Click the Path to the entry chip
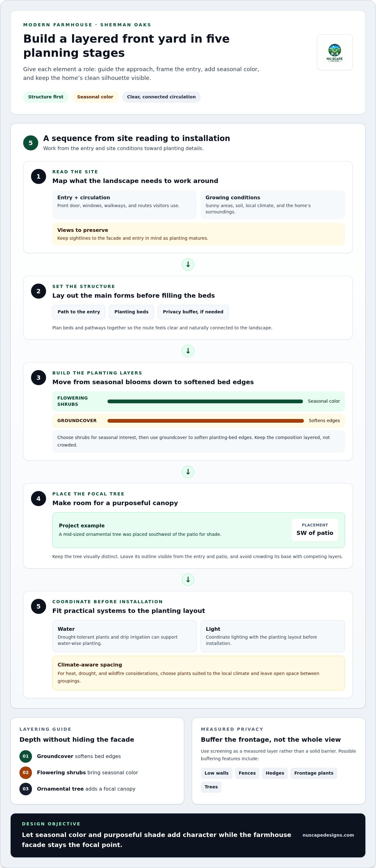The height and width of the screenshot is (868, 376). [79, 312]
